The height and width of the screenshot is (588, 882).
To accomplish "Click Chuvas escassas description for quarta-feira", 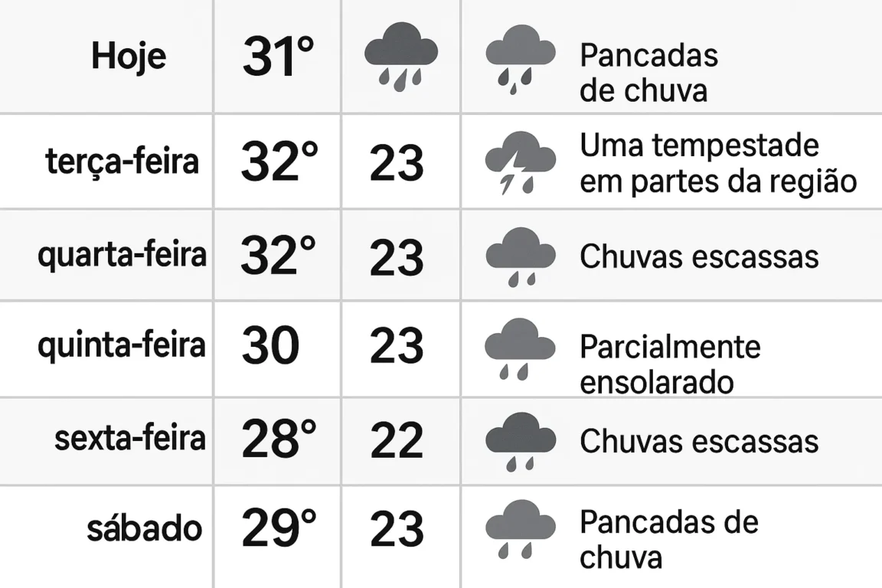I will pyautogui.click(x=699, y=256).
